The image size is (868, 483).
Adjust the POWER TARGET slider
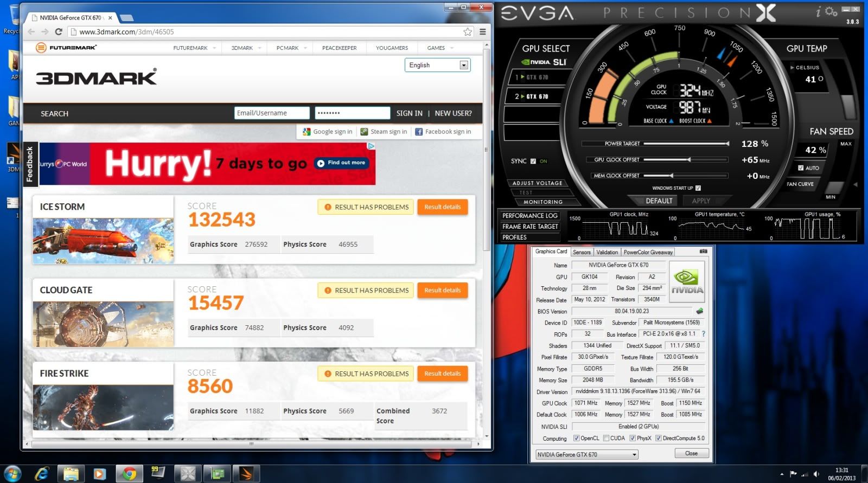click(x=686, y=144)
